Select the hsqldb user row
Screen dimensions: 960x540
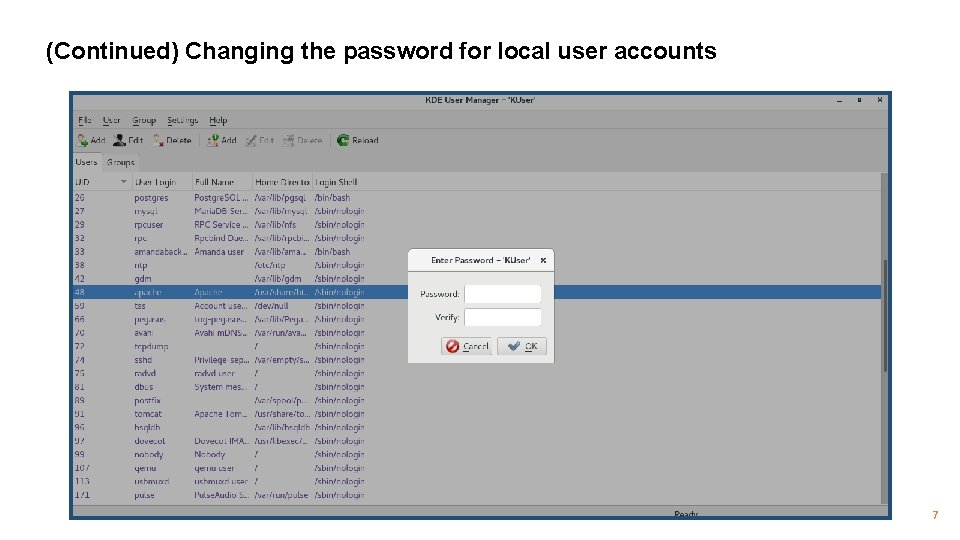478,427
